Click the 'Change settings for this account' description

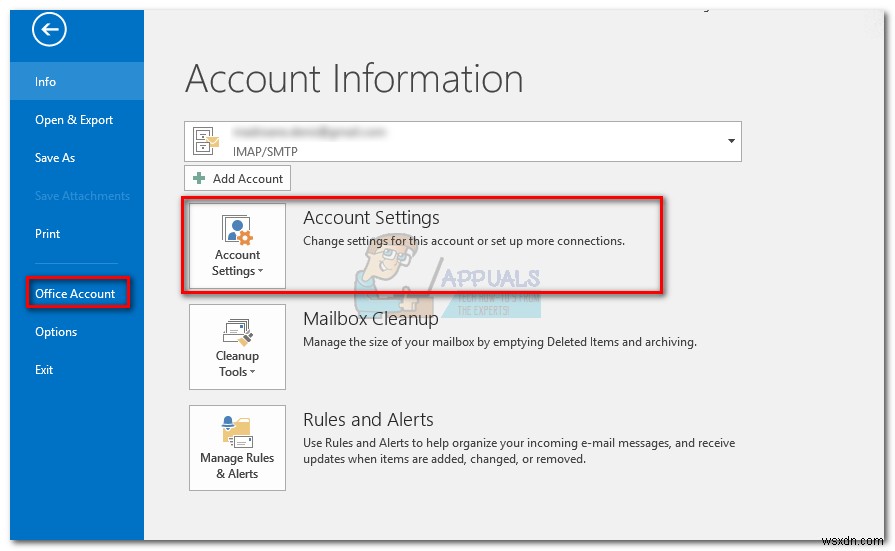pos(463,241)
